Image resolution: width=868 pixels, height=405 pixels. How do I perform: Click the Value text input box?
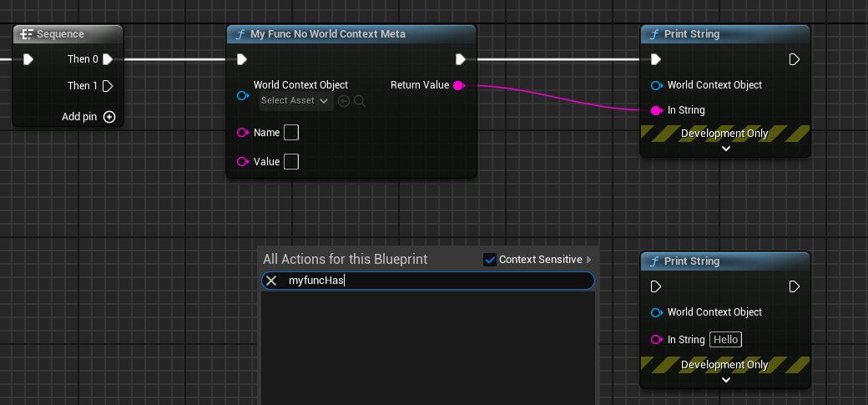[x=291, y=161]
